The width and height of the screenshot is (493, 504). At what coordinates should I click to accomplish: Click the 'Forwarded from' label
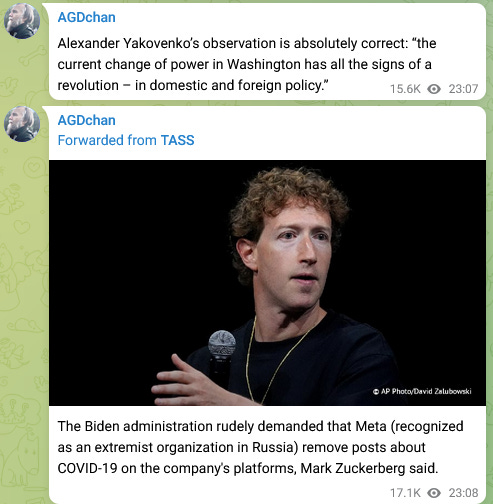(107, 140)
